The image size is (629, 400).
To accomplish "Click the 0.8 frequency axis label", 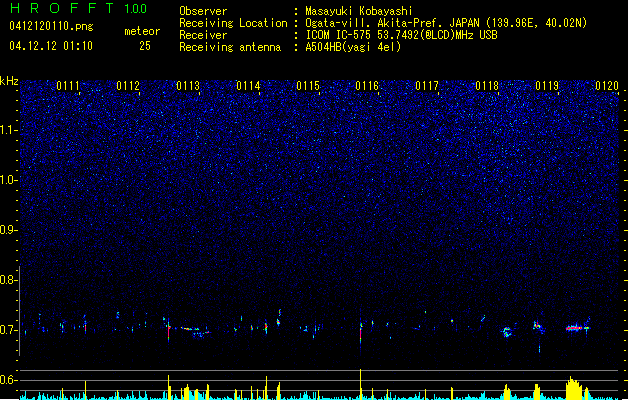I will (x=7, y=280).
